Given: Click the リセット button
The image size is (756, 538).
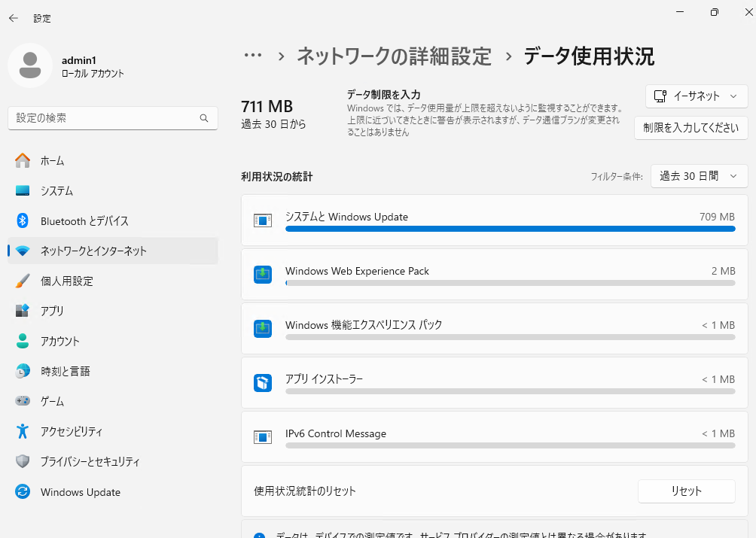Looking at the screenshot, I should tap(687, 491).
